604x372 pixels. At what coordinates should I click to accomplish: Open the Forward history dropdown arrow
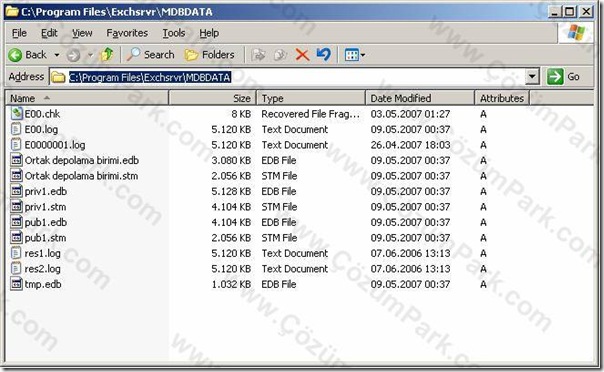coord(91,55)
